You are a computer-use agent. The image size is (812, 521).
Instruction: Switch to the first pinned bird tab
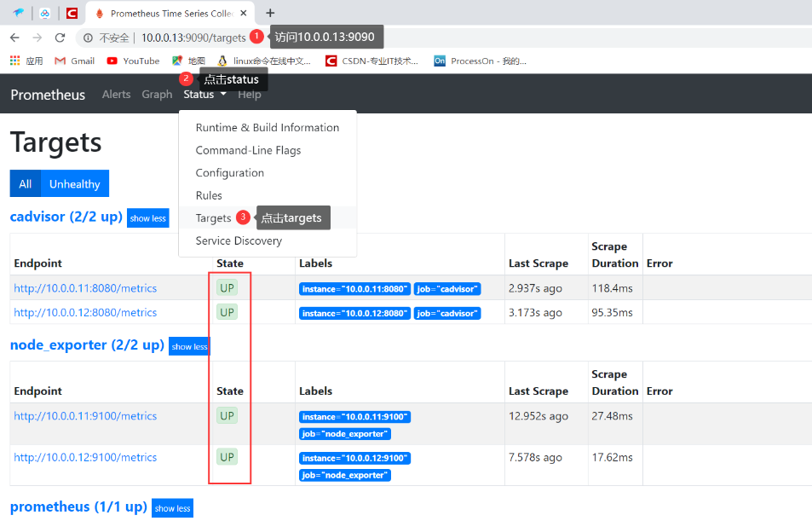click(19, 13)
